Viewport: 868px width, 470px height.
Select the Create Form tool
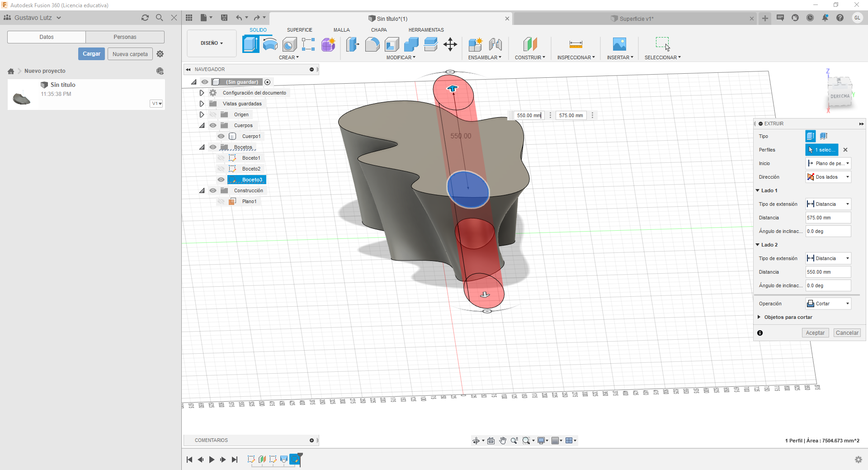click(328, 44)
